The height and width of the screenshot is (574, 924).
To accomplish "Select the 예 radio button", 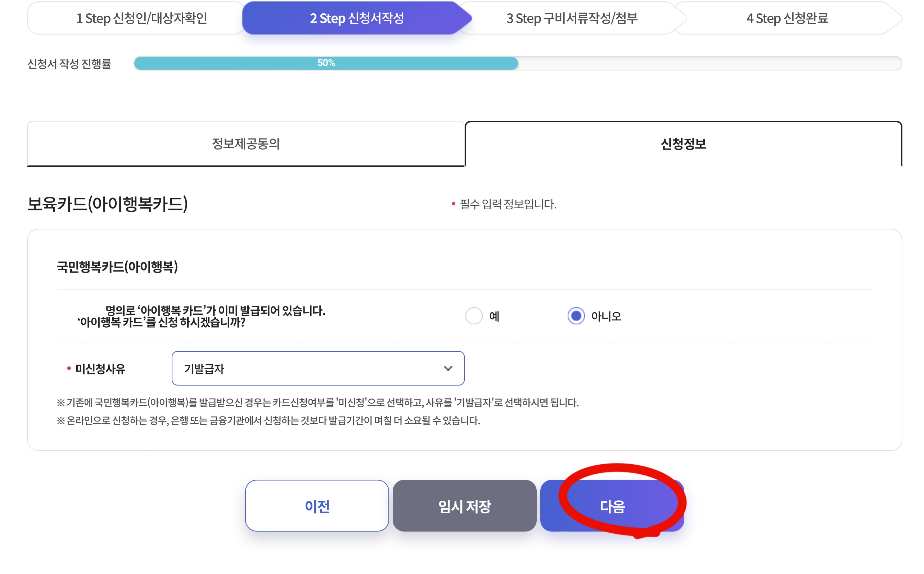I will (474, 316).
